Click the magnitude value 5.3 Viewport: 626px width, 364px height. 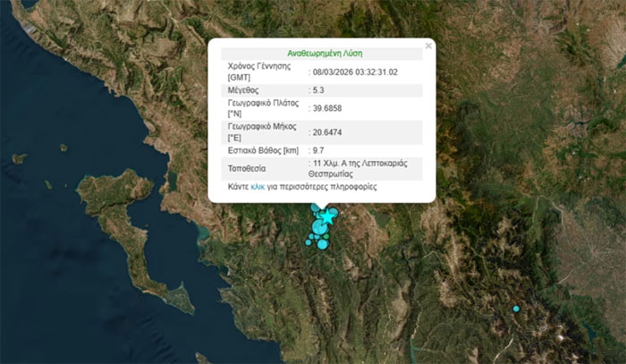(317, 90)
